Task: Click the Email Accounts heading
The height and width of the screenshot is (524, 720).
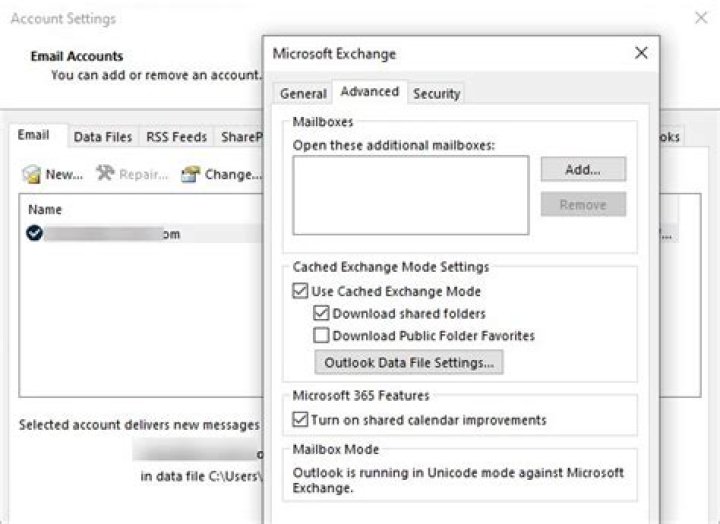Action: 77,56
